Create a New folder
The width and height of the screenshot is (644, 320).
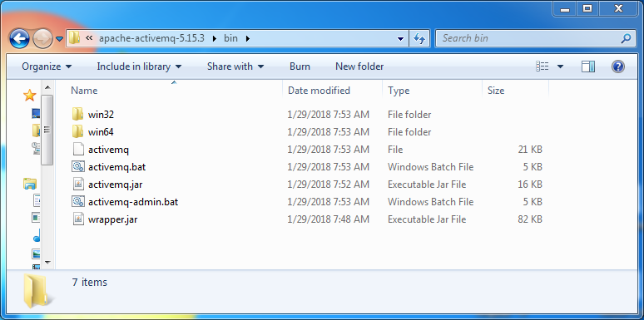[x=359, y=66]
